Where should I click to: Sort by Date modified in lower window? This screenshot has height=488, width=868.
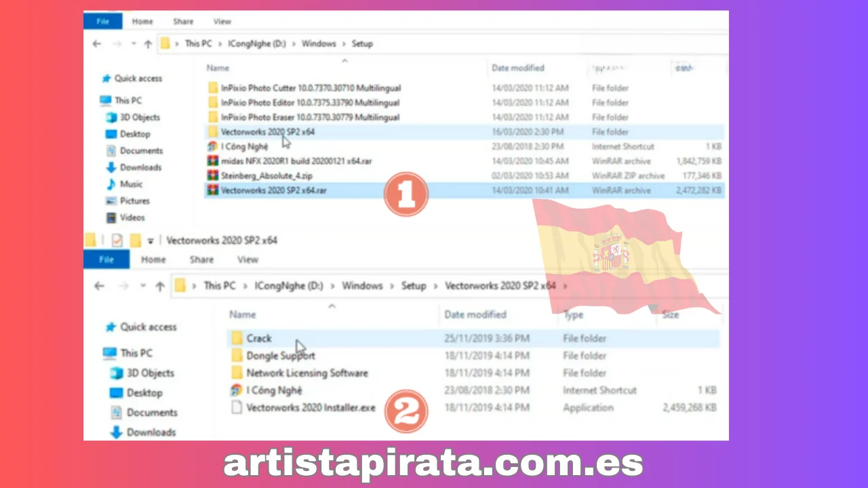[x=475, y=314]
